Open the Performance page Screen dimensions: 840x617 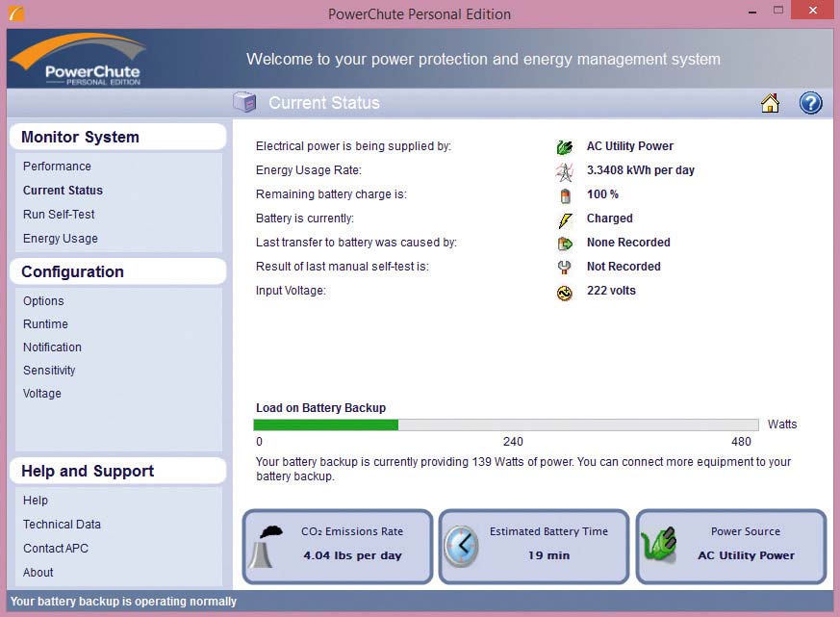[x=57, y=167]
